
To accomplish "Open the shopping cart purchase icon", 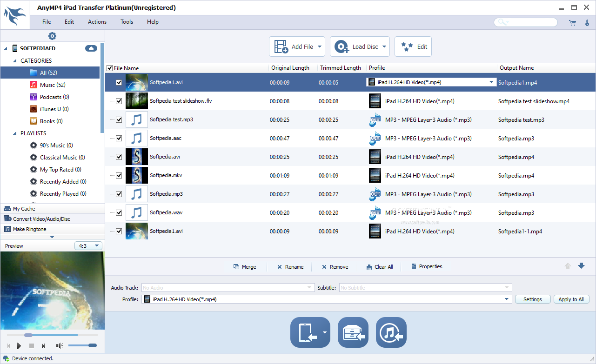I will tap(572, 22).
